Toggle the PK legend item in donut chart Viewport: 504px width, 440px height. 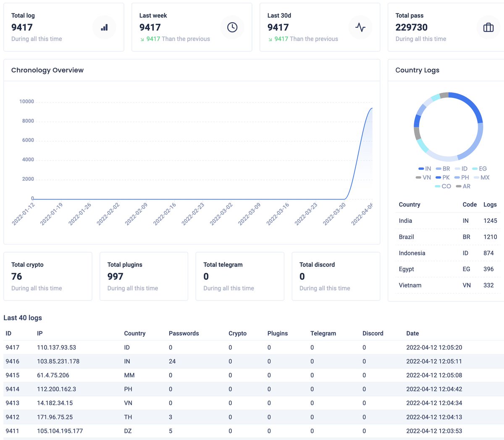[443, 177]
